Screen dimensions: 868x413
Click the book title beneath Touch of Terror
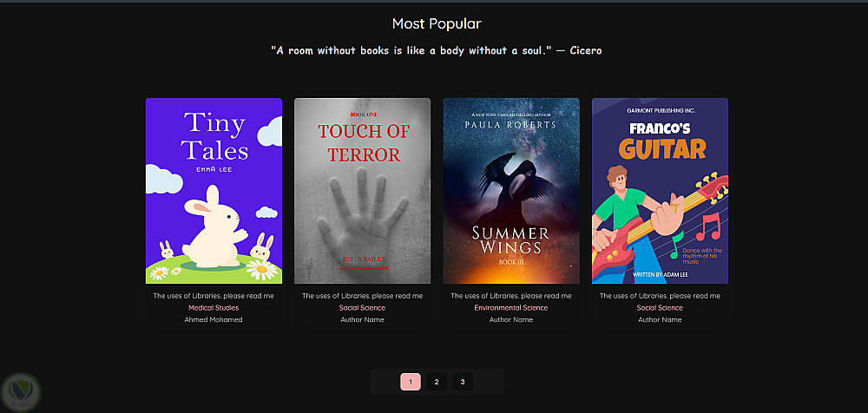point(363,296)
